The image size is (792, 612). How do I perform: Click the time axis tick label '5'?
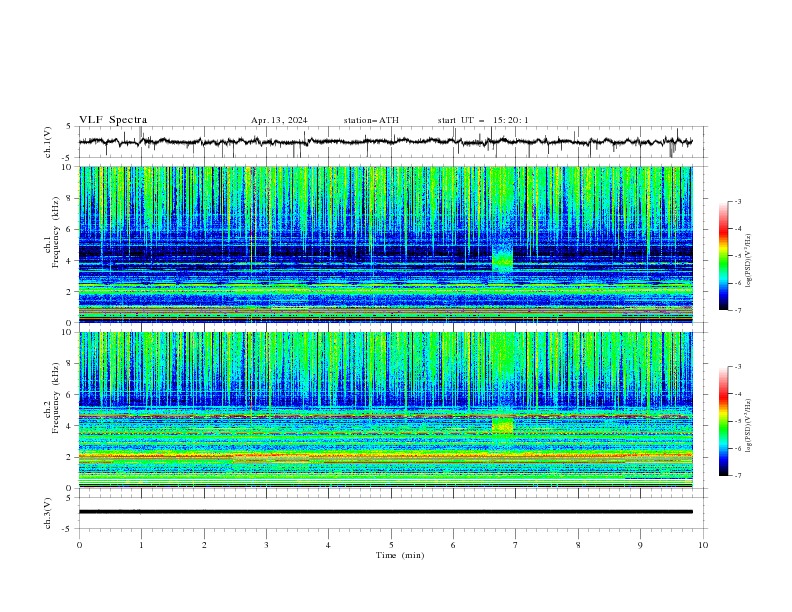pos(391,545)
